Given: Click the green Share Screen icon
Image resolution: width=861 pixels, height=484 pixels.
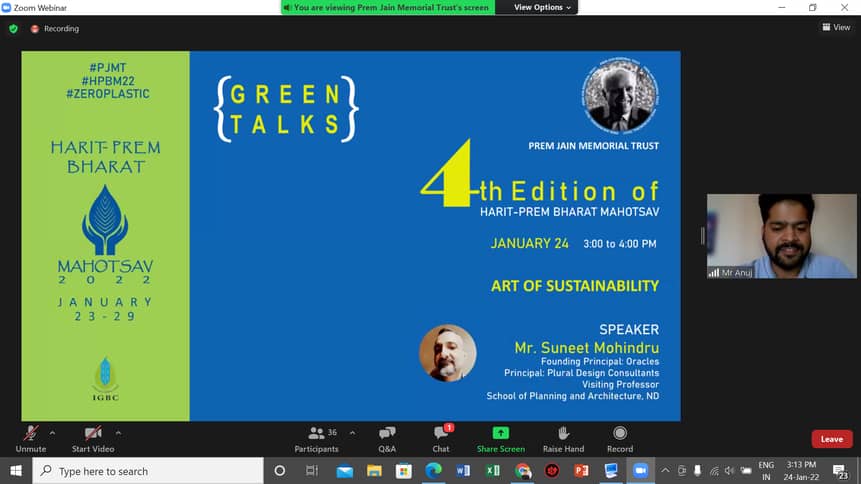Looking at the screenshot, I should [x=500, y=433].
